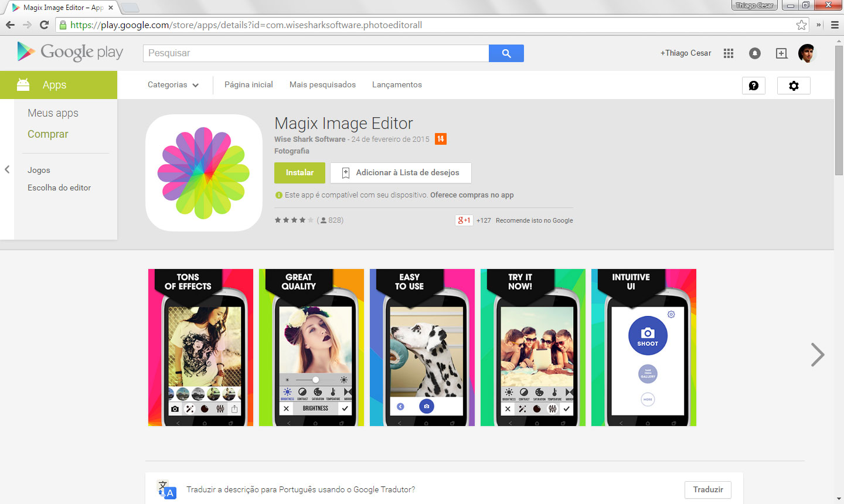
Task: Expand the Categorias dropdown
Action: coord(173,85)
